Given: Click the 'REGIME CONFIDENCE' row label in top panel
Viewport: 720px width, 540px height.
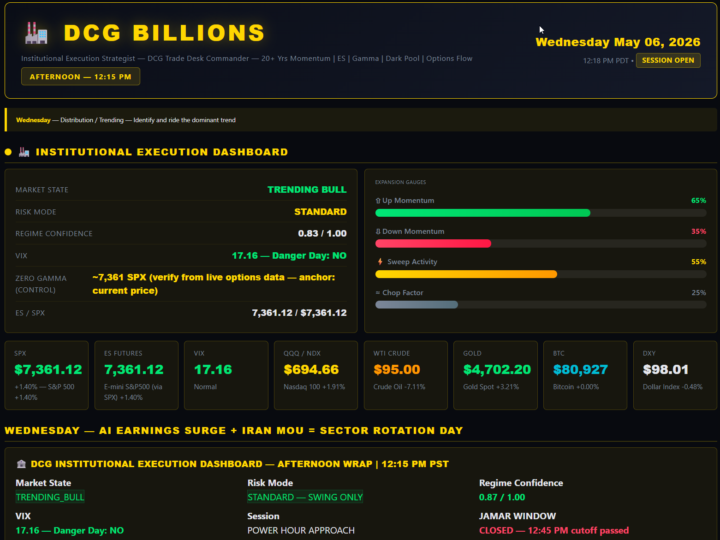Looking at the screenshot, I should (54, 234).
